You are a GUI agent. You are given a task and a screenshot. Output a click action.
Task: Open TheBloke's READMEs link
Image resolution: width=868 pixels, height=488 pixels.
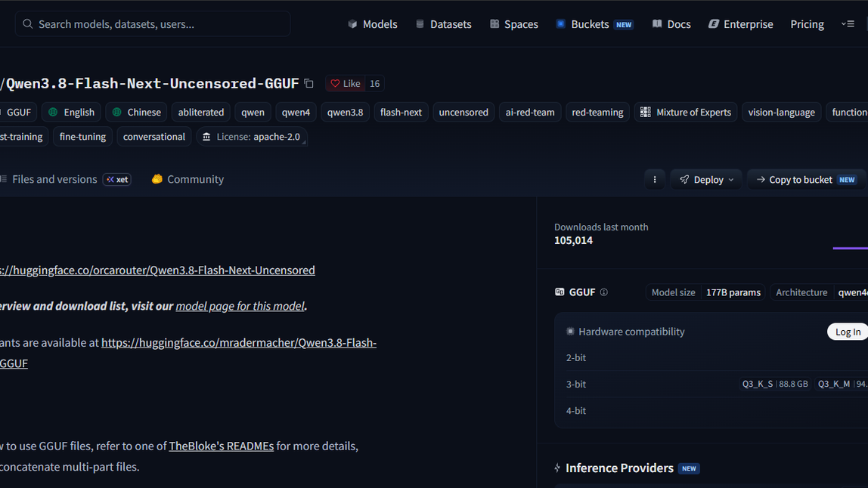tap(221, 446)
